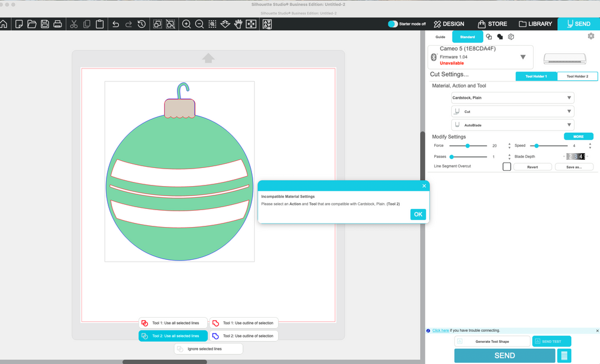Click the Save as... button
Image resolution: width=600 pixels, height=364 pixels.
click(574, 167)
